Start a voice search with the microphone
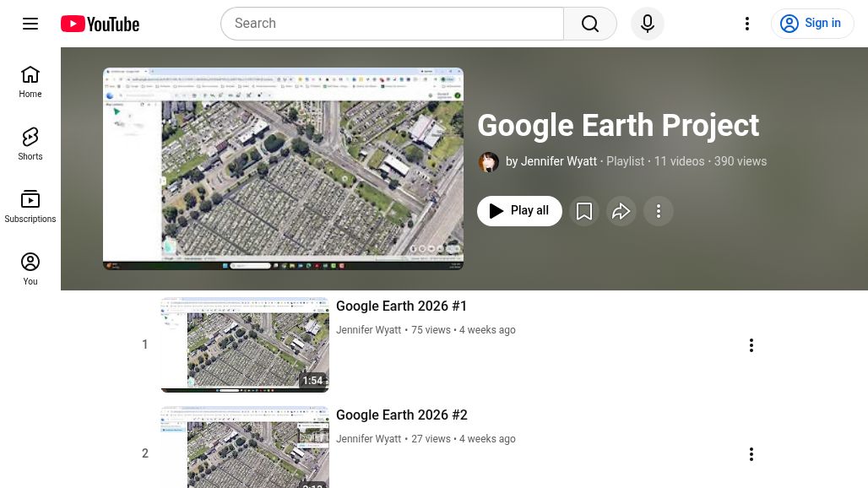 point(648,24)
